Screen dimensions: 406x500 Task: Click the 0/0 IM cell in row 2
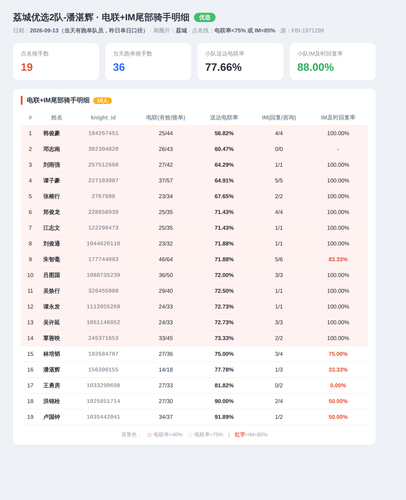coord(279,149)
